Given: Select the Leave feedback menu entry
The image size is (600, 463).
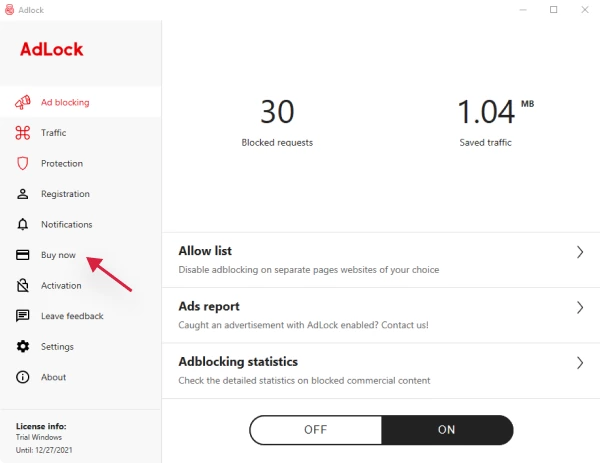Looking at the screenshot, I should 72,316.
